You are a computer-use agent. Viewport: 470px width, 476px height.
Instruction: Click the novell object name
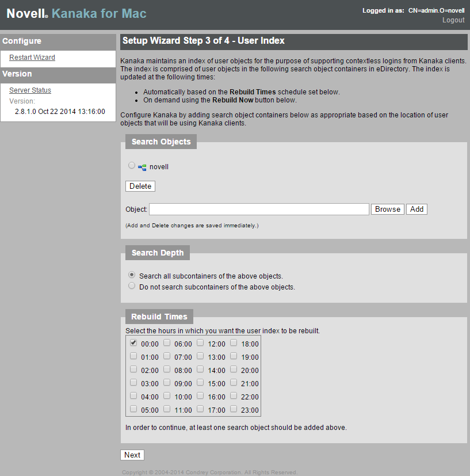(159, 167)
